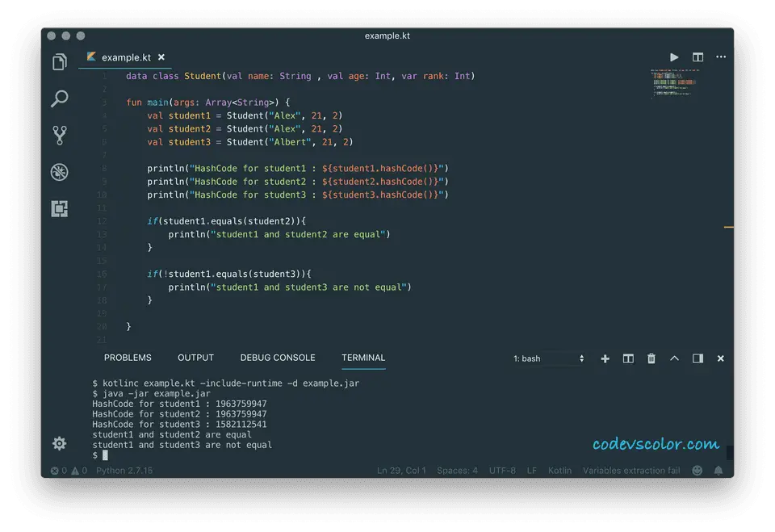
Task: Create a new terminal with plus icon
Action: click(605, 358)
